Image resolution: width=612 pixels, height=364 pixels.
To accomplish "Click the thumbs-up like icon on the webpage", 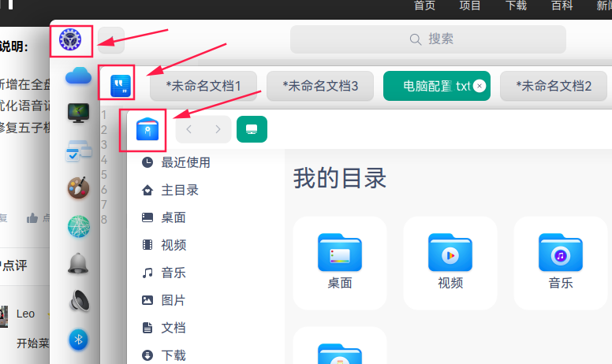I will [32, 218].
